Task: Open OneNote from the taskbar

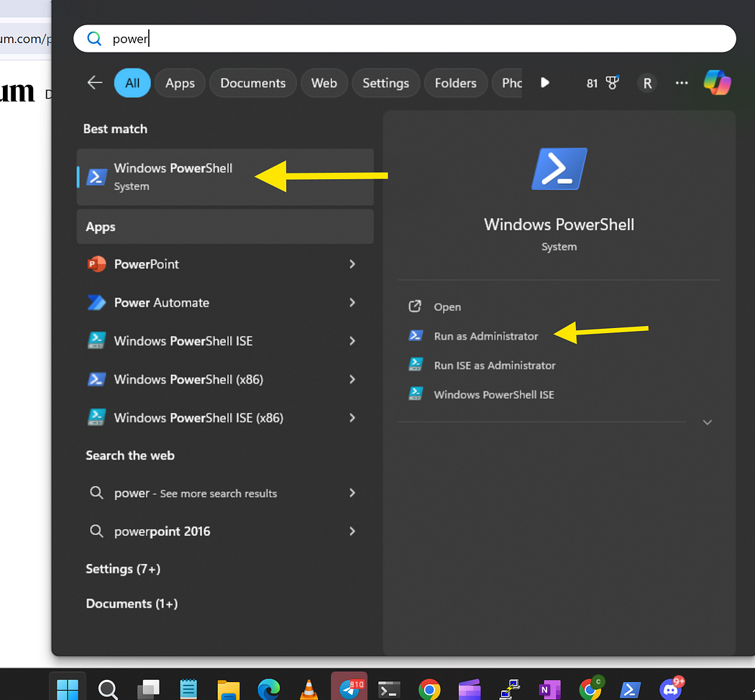Action: click(549, 690)
